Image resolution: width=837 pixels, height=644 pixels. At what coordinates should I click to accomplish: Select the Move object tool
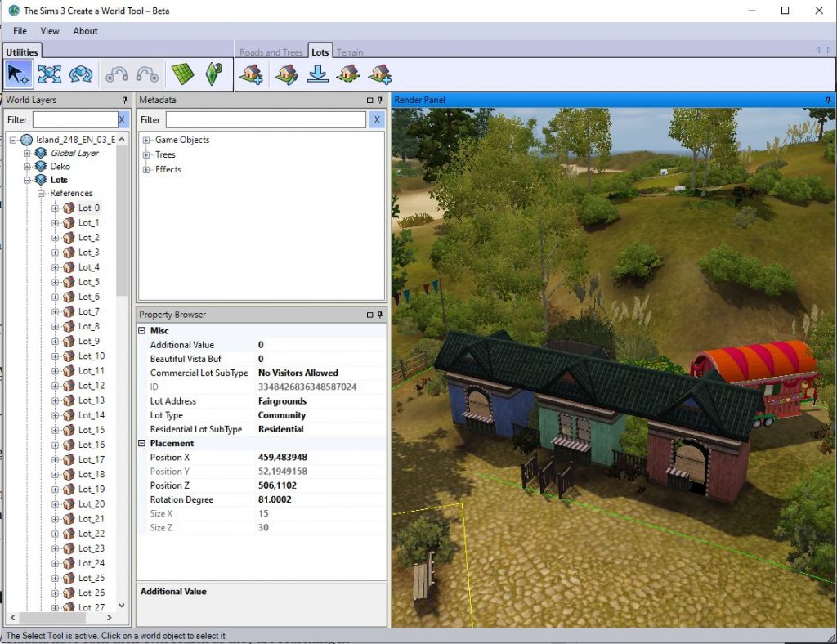pyautogui.click(x=49, y=74)
